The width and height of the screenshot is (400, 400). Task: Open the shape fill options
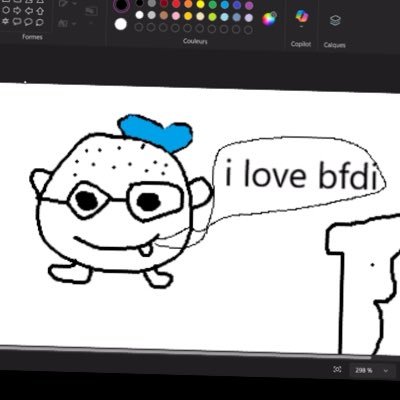[x=67, y=23]
